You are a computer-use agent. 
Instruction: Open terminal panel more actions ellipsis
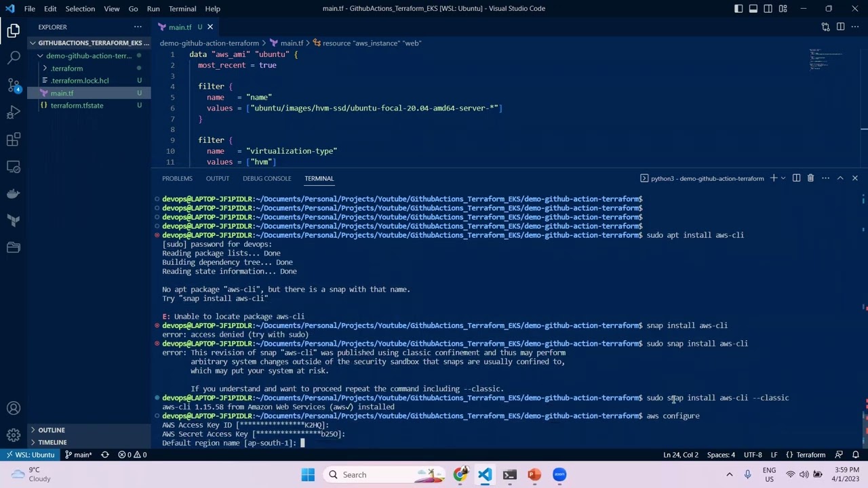(825, 178)
